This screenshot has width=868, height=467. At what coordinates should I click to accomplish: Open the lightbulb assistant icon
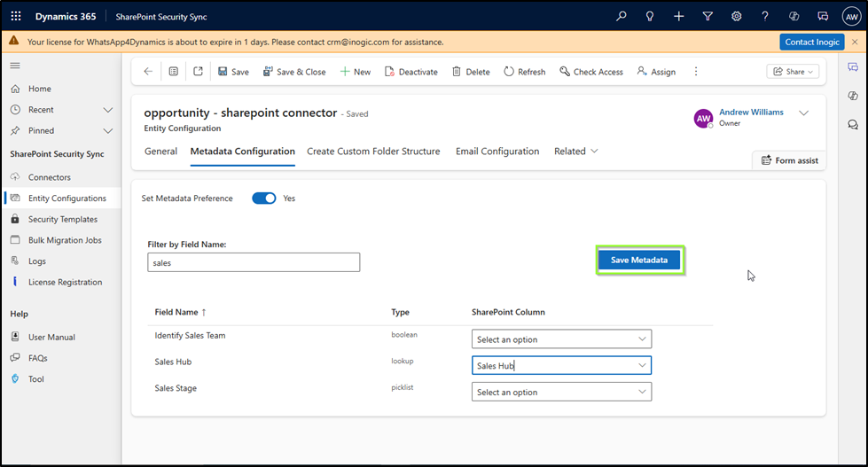coord(650,16)
